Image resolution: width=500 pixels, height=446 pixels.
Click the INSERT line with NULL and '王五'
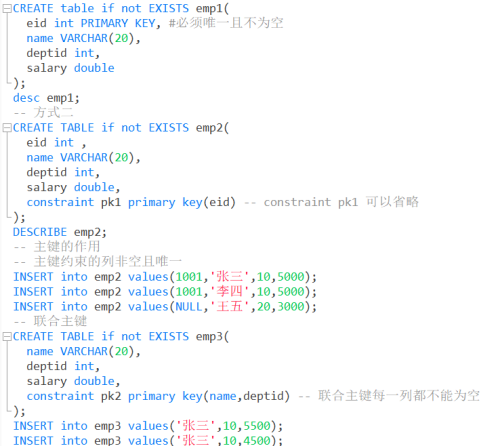click(x=165, y=307)
